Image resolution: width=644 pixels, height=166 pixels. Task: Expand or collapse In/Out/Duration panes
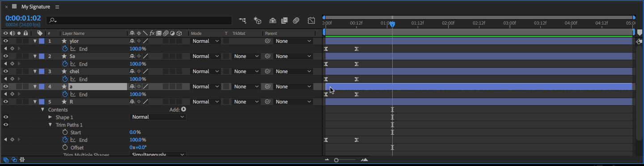22,159
